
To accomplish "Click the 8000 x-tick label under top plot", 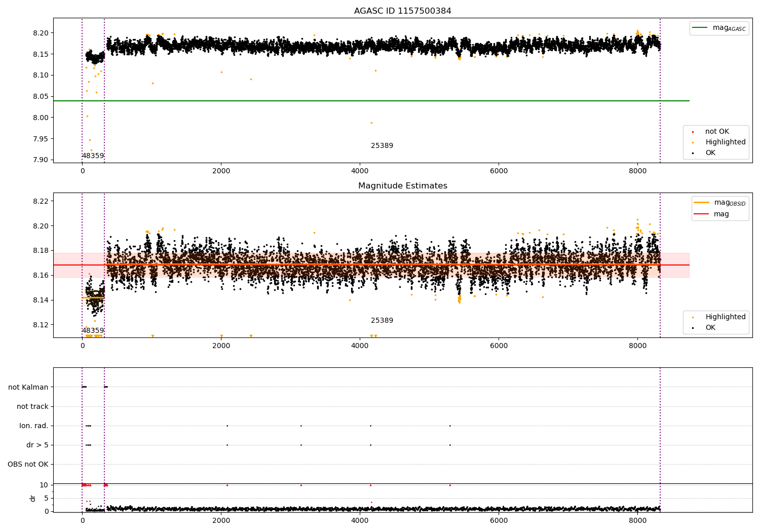I will (x=637, y=171).
